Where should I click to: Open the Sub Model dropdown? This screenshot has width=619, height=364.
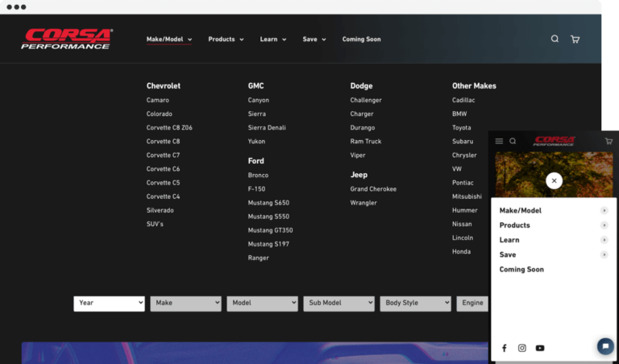tap(339, 304)
